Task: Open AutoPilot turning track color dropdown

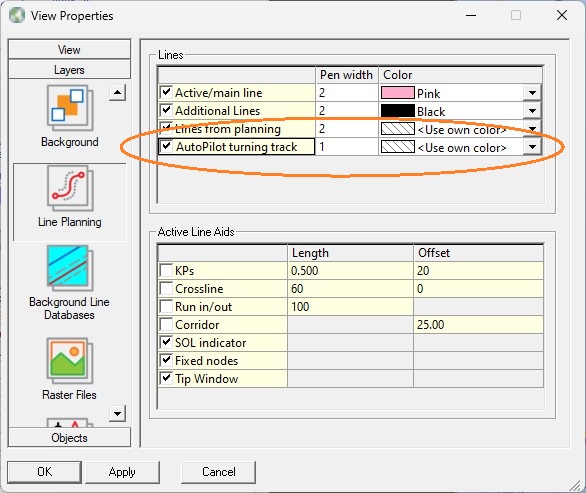Action: (x=532, y=147)
